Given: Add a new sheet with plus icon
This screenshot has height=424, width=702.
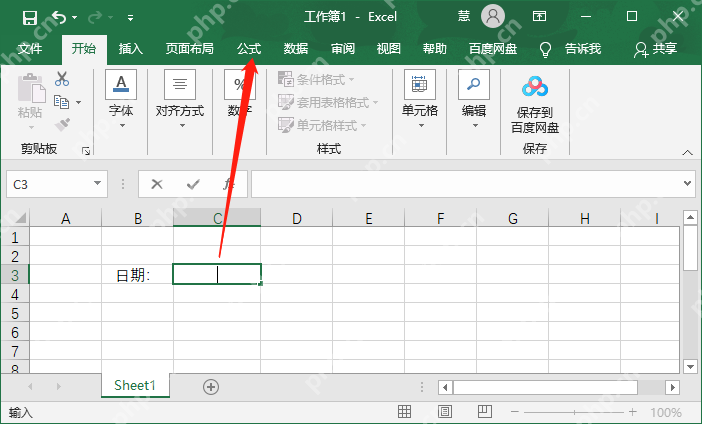Looking at the screenshot, I should point(211,387).
